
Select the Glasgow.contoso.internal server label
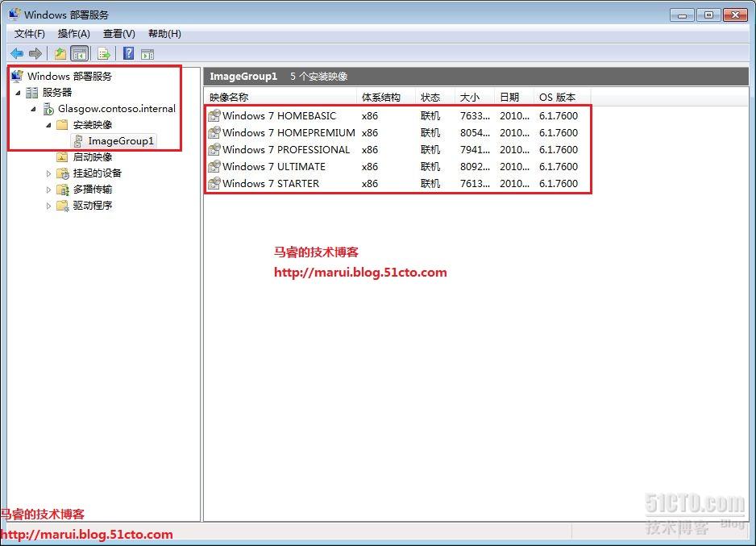coord(117,109)
